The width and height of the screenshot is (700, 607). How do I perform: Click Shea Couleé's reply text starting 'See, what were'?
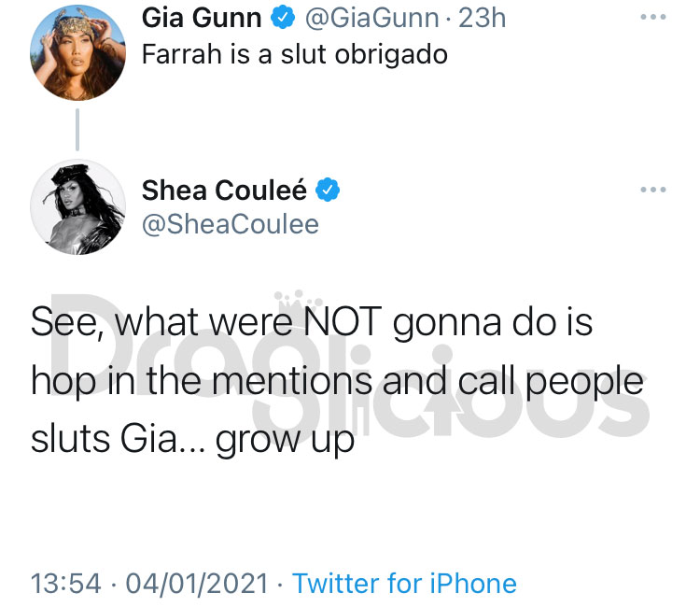(x=337, y=381)
